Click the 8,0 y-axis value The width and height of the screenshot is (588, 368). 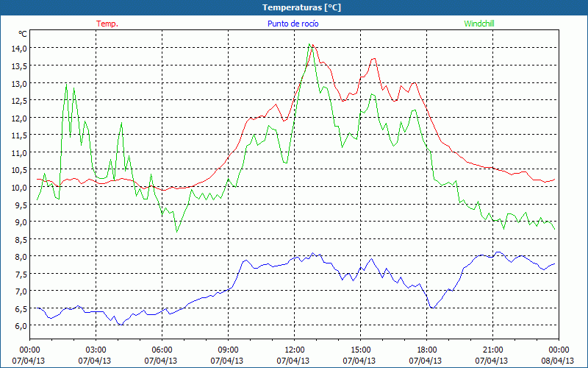pyautogui.click(x=21, y=256)
